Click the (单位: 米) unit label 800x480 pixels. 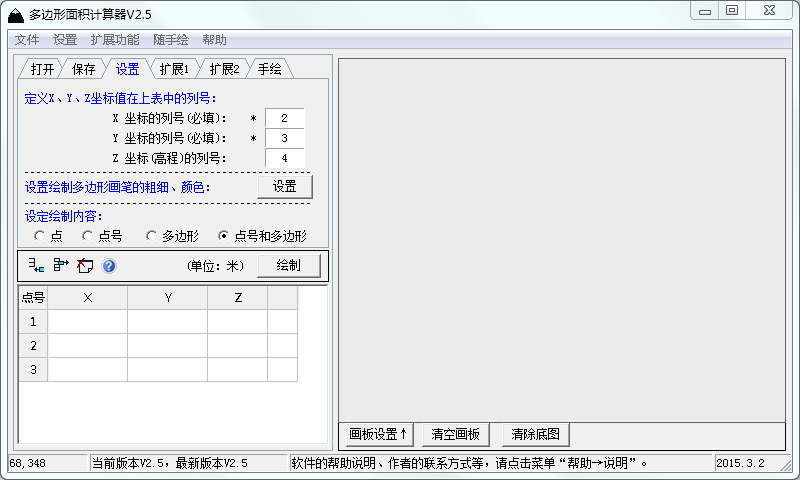tap(215, 266)
